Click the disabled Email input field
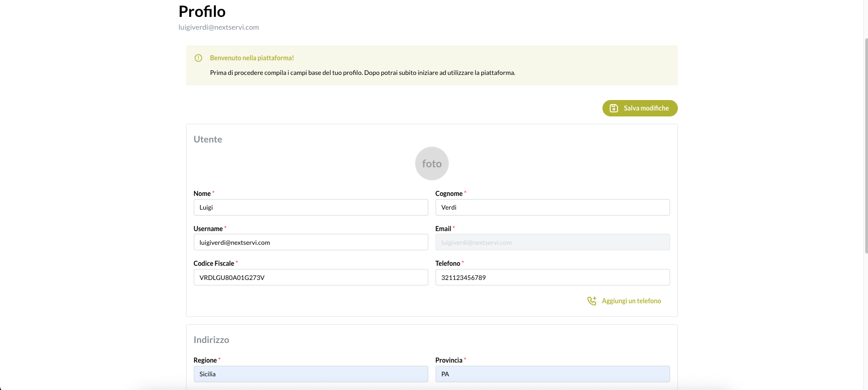868x390 pixels. point(552,242)
